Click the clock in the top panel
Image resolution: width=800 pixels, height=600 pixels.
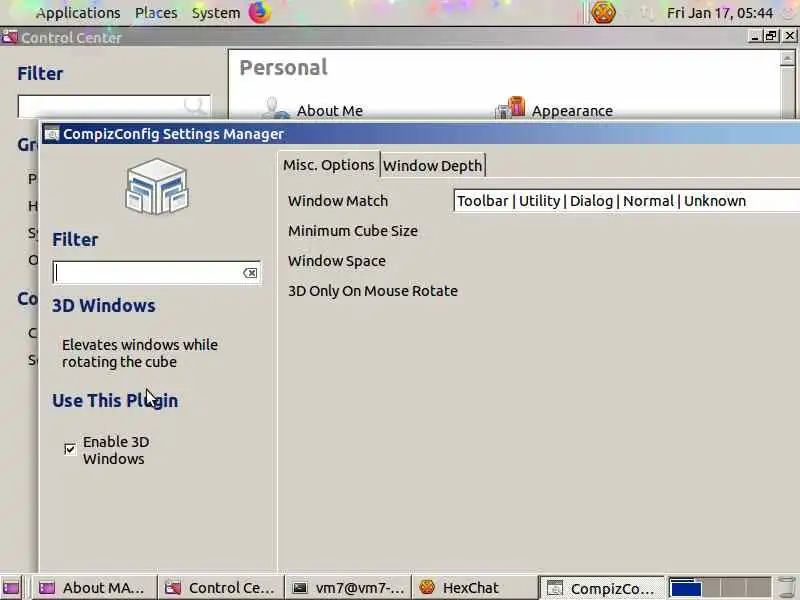pyautogui.click(x=719, y=13)
